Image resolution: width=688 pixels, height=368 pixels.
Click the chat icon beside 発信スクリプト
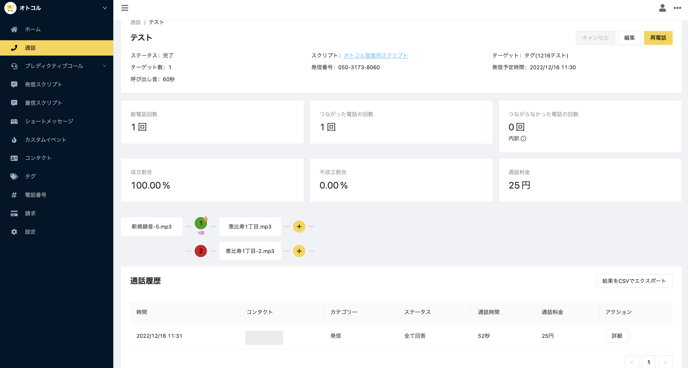tap(14, 85)
